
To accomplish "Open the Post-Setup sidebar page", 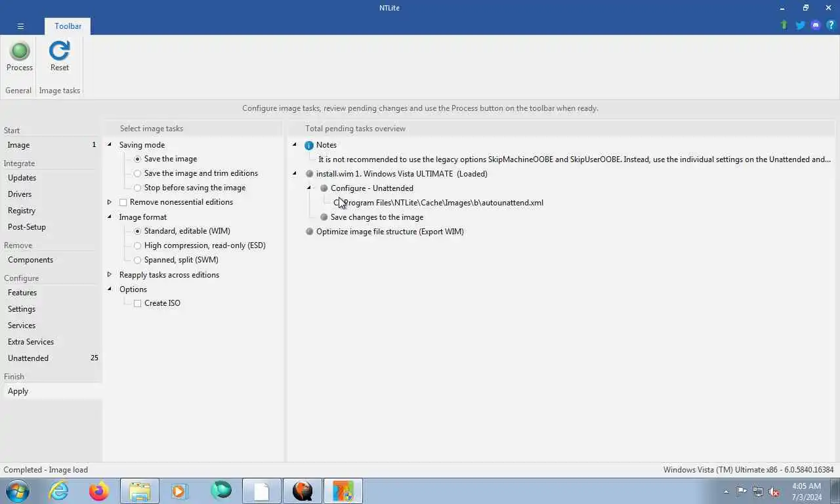I will [x=51, y=227].
